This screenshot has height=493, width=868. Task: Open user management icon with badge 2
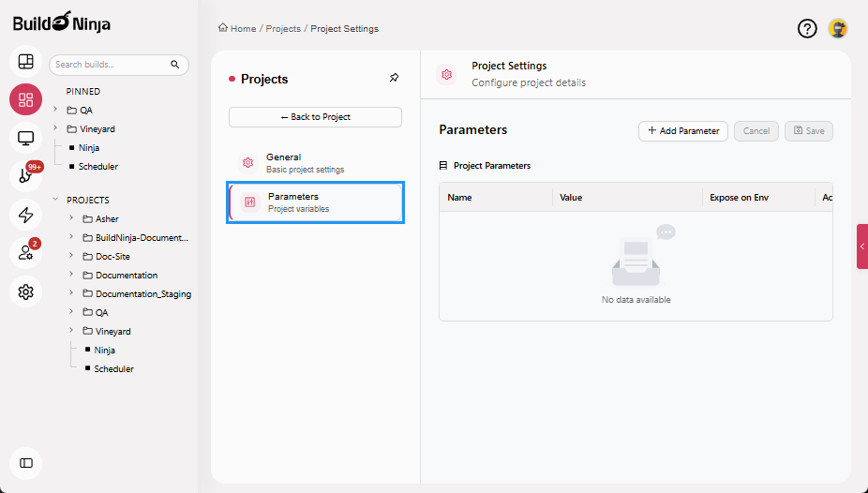pyautogui.click(x=26, y=253)
